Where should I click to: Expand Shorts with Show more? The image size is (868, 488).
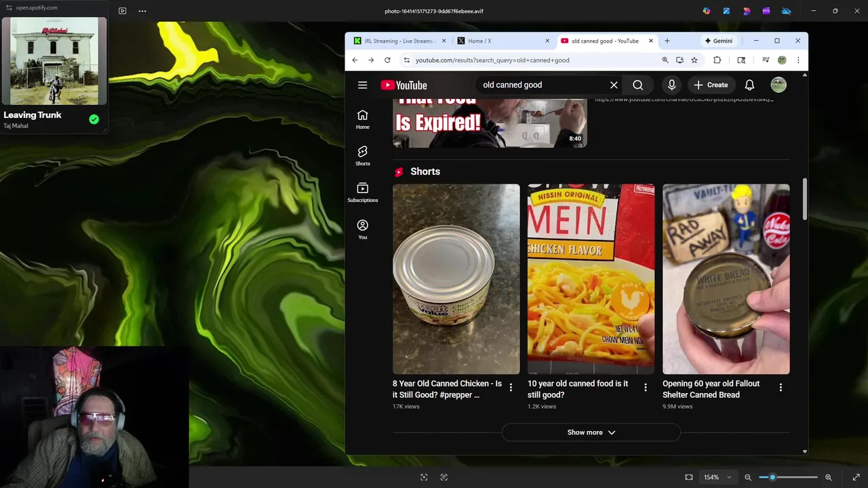point(591,432)
